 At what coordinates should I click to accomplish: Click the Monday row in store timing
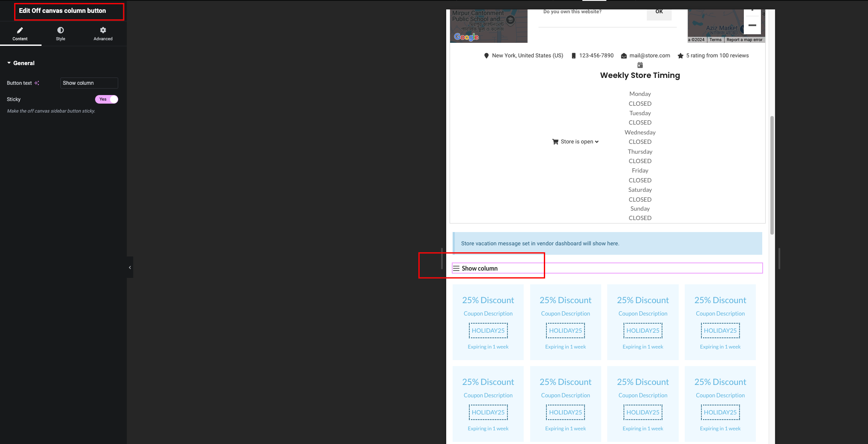(x=640, y=94)
